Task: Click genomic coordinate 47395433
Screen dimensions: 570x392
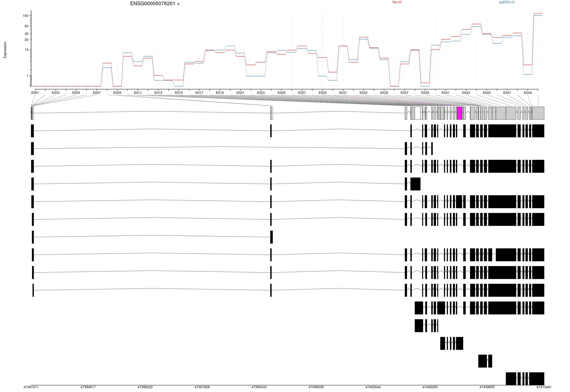Action: [x=259, y=387]
